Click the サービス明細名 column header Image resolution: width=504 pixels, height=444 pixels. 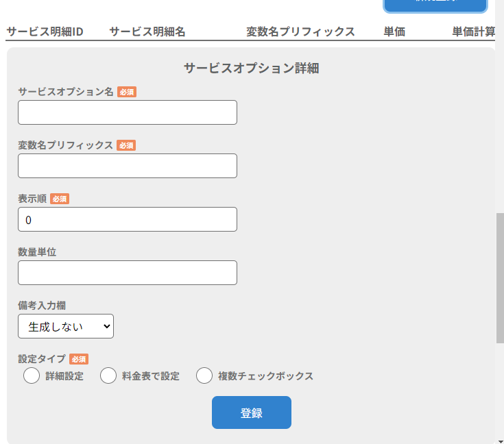click(147, 32)
